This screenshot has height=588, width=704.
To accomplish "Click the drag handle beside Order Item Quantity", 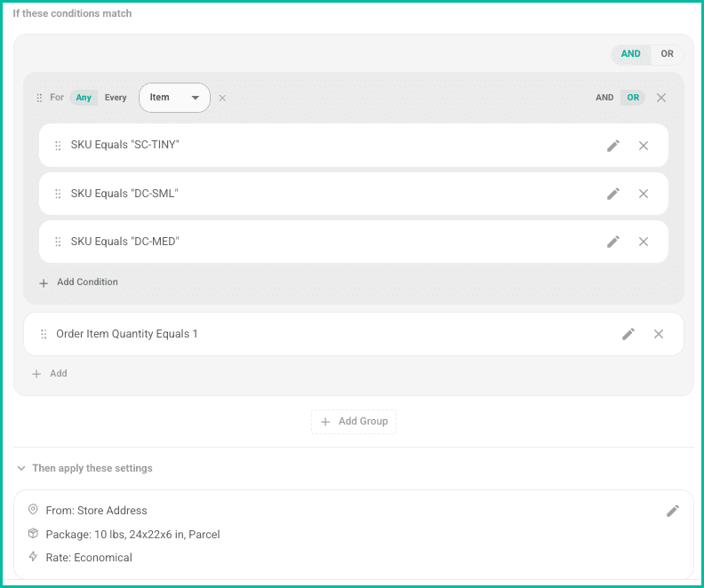I will coord(44,334).
